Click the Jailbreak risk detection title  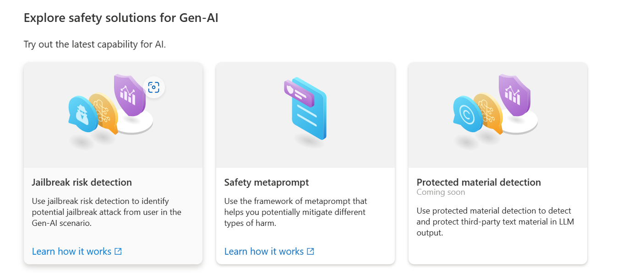click(x=82, y=182)
